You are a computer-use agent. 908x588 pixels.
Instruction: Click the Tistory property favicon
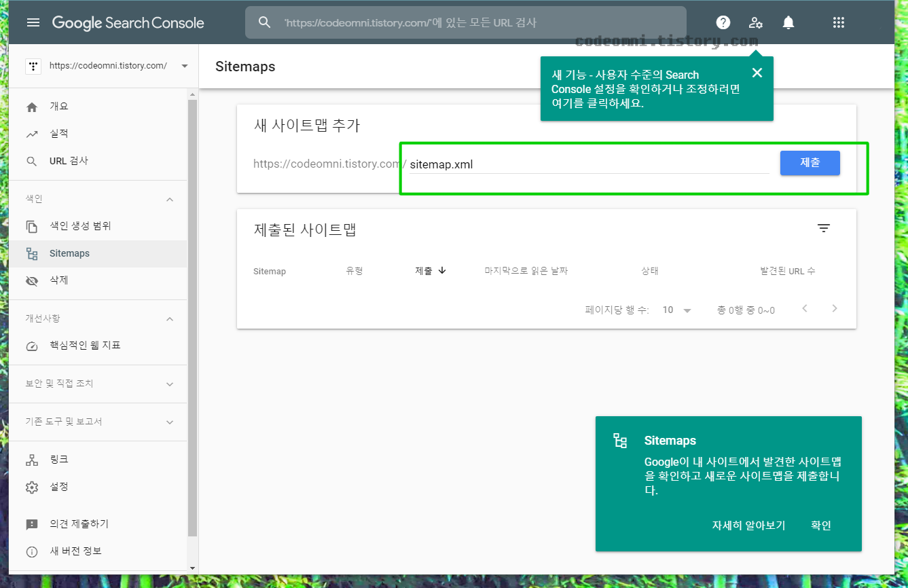coord(33,66)
